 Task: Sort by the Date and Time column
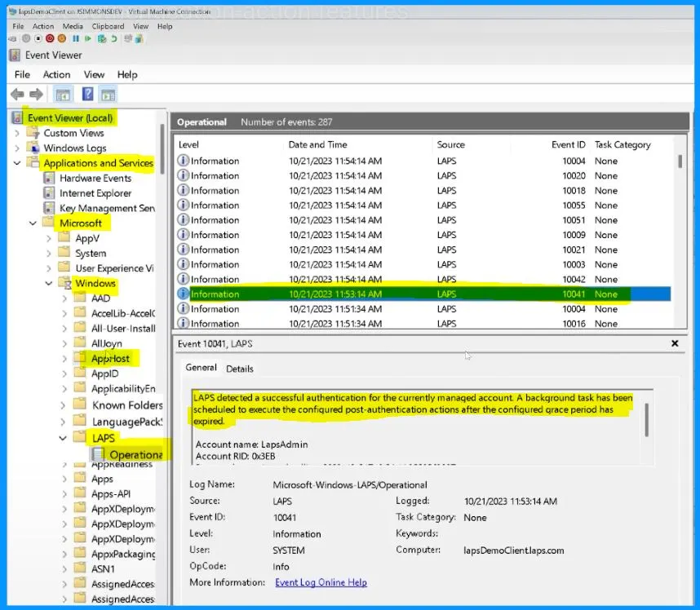(317, 144)
